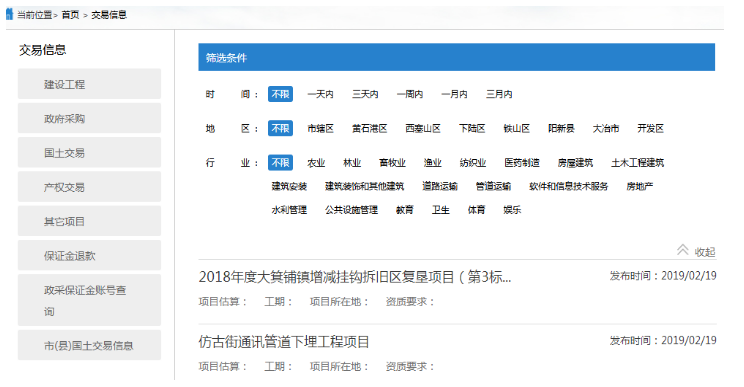Filter region by 黄石港区

[x=370, y=129]
